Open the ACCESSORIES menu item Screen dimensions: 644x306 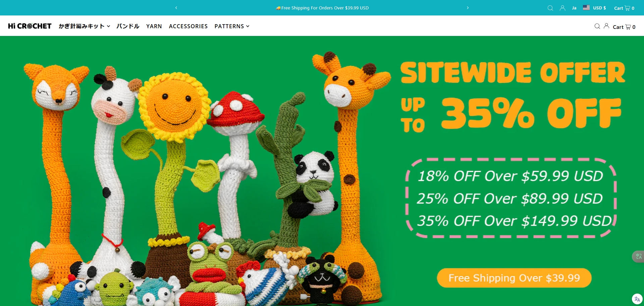188,26
